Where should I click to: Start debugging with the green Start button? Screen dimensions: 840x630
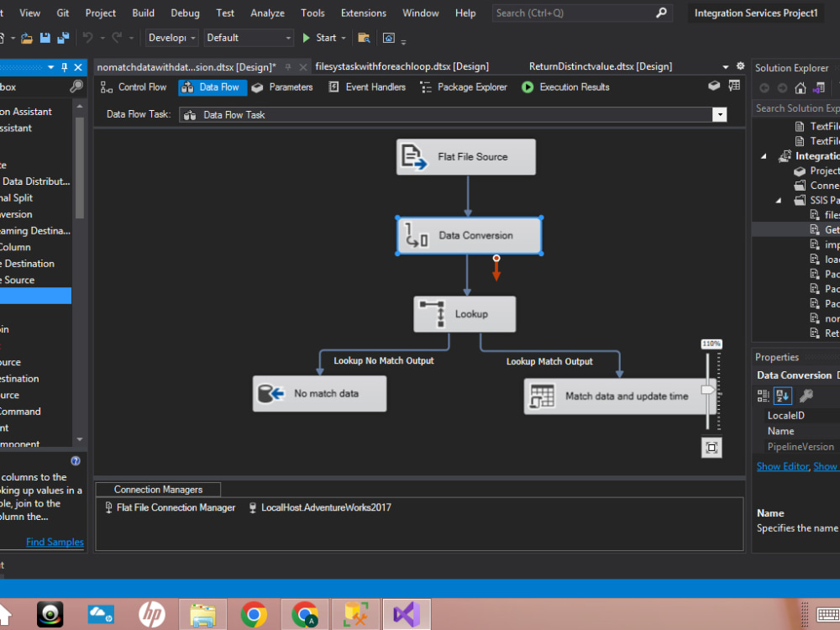323,37
